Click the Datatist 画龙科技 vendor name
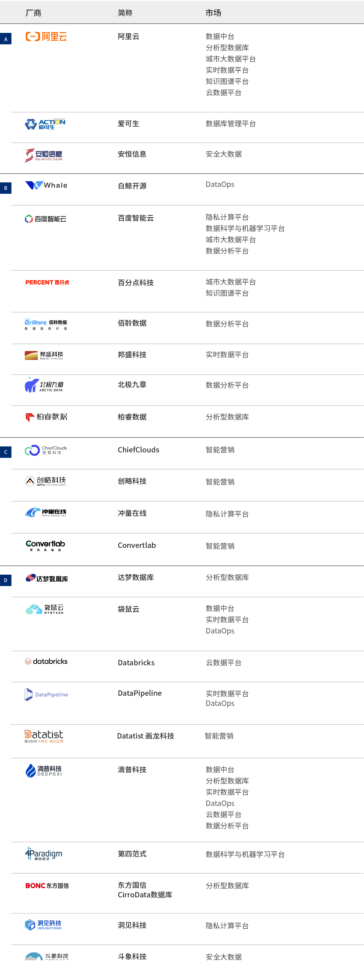The height and width of the screenshot is (980, 364). [145, 736]
